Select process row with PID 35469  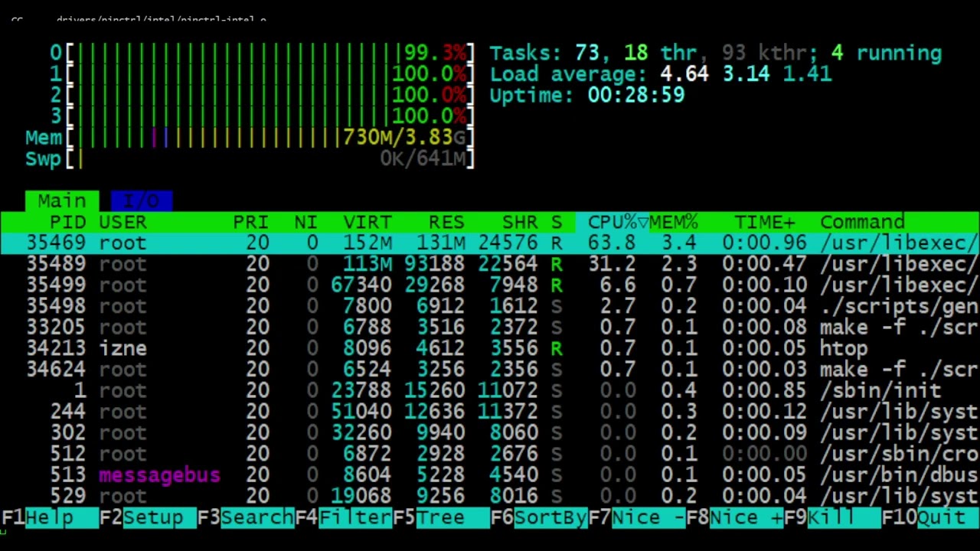490,243
